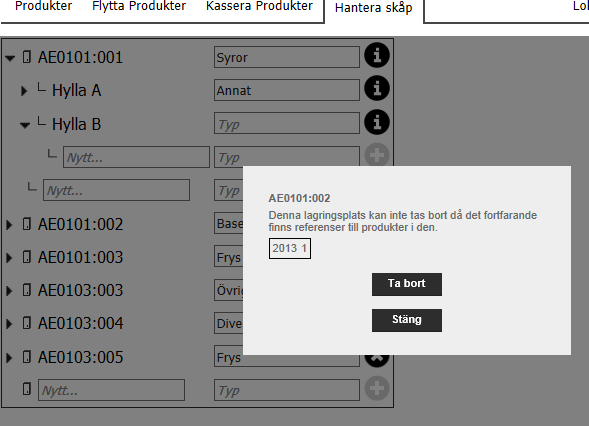Select the AE0101:002 tree label
589x426 pixels.
click(80, 224)
